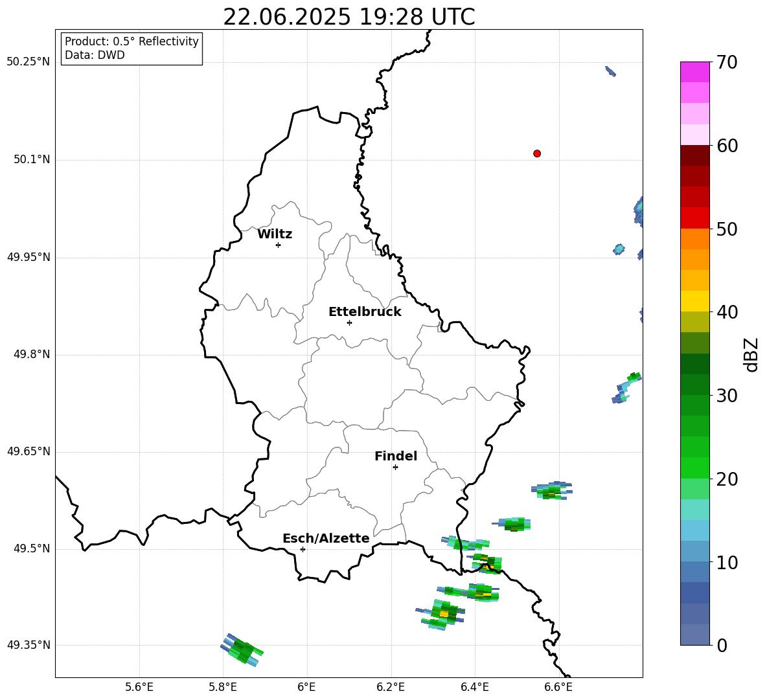The height and width of the screenshot is (700, 767).
Task: Click the 40 tick label on colorbar
Action: pyautogui.click(x=727, y=312)
